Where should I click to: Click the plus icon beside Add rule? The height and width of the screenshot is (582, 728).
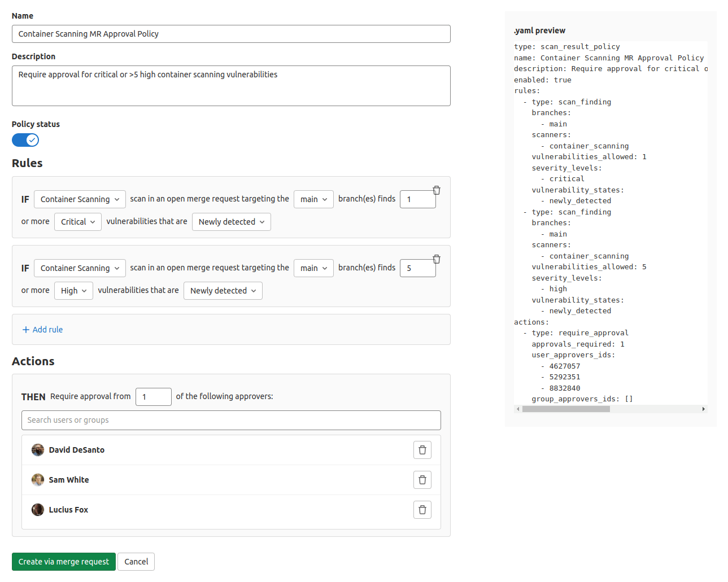pyautogui.click(x=27, y=329)
